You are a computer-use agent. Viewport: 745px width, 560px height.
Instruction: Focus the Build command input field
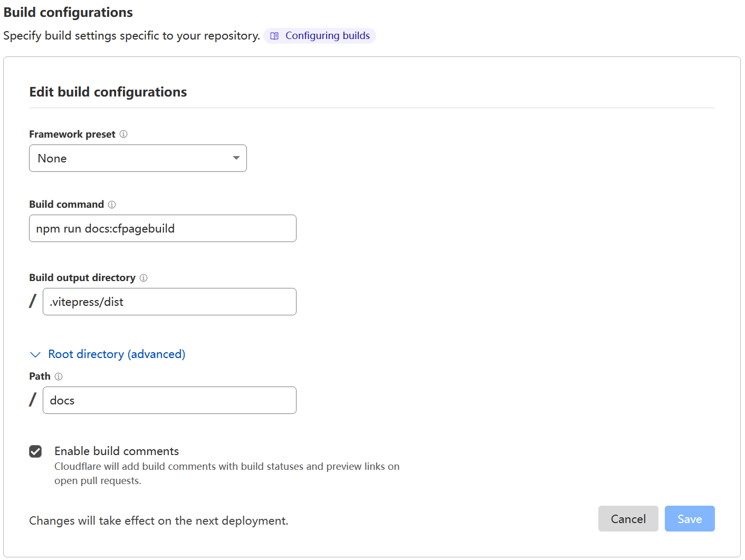coord(163,228)
